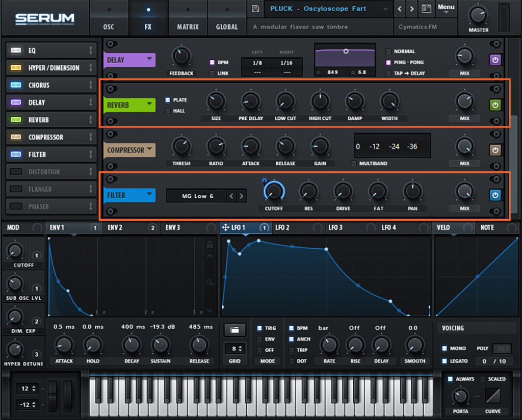Screen dimensions: 522x420
Task: Enable Compressor Multiband checkbox
Action: coord(354,164)
